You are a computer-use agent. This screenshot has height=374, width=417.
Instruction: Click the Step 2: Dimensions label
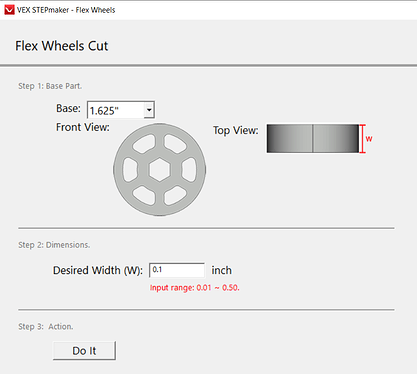pyautogui.click(x=54, y=245)
